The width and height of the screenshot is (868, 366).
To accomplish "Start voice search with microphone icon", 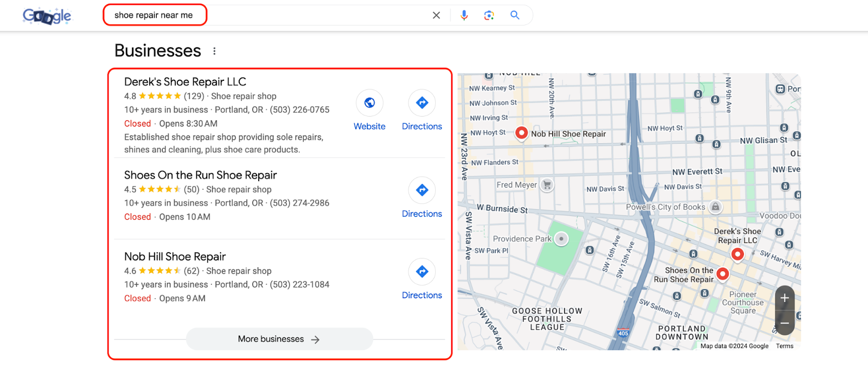I will pos(464,15).
